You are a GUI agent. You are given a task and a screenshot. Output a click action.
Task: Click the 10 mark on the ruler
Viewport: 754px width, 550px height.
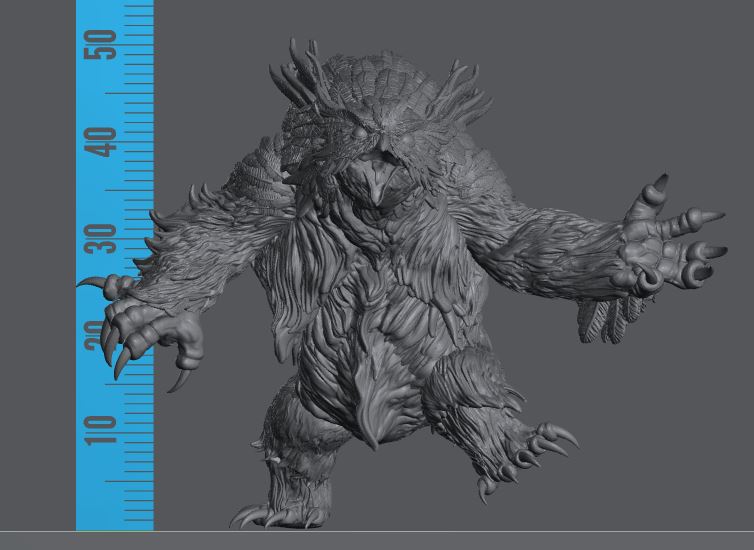pyautogui.click(x=100, y=428)
